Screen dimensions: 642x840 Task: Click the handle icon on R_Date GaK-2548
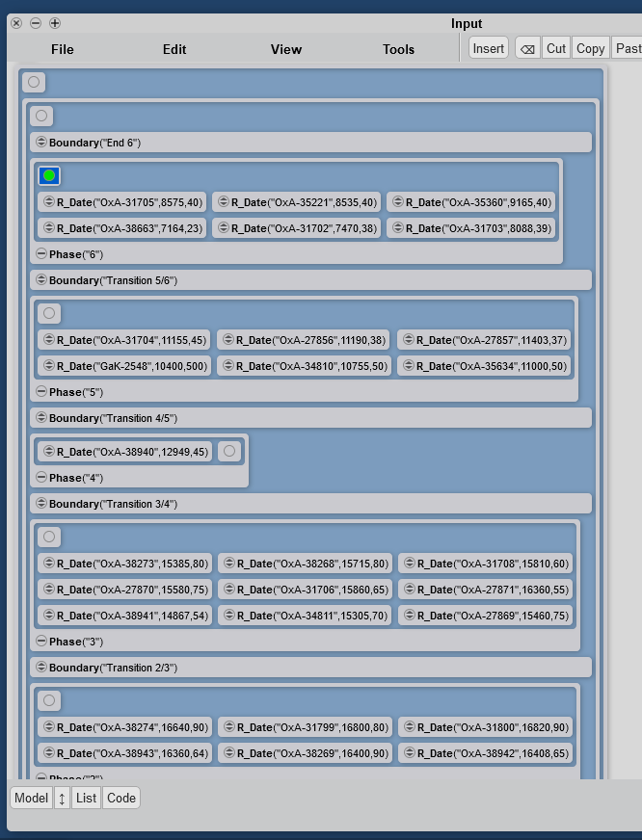pyautogui.click(x=47, y=366)
